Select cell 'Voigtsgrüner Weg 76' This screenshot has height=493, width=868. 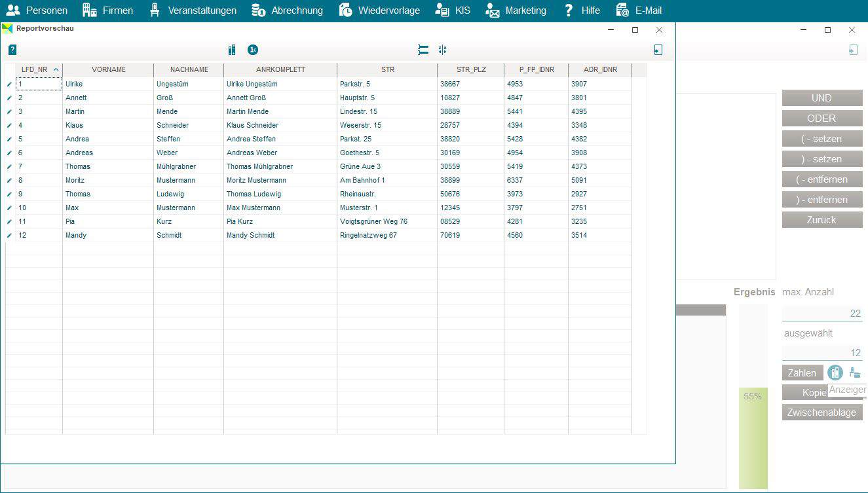[x=387, y=222]
